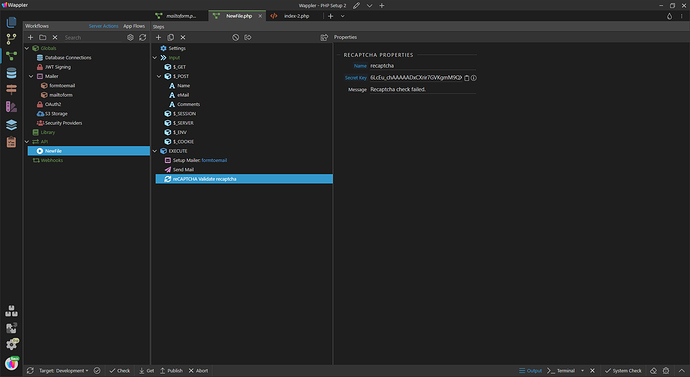Open the Routing signpost sidebar icon

pos(11,89)
